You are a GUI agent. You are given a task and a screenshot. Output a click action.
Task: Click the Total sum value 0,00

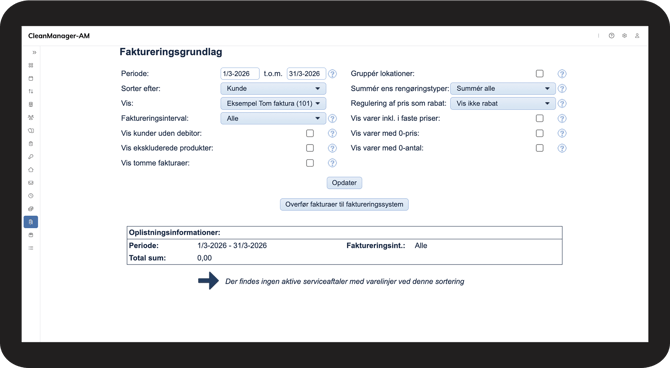[204, 258]
